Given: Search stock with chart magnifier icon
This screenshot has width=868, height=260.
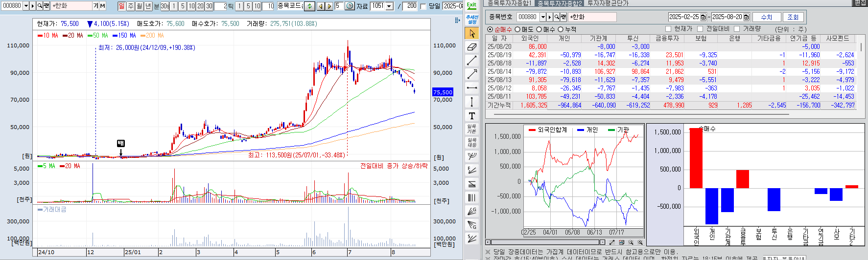Looking at the screenshot, I should click(40, 6).
